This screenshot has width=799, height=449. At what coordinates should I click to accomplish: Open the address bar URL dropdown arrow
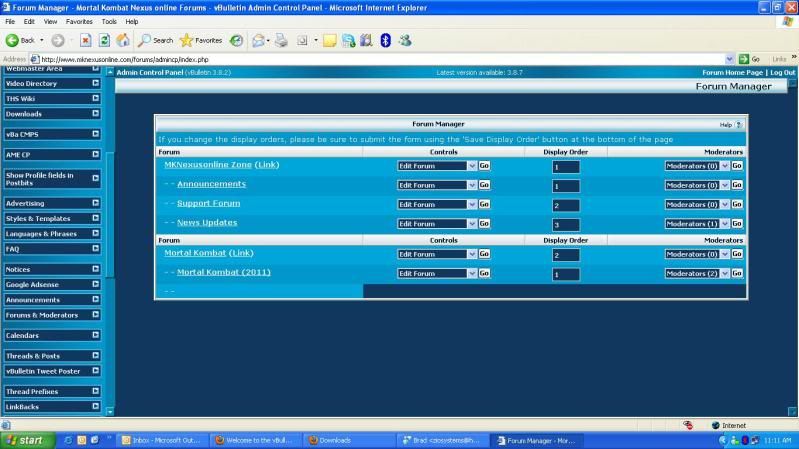point(730,59)
